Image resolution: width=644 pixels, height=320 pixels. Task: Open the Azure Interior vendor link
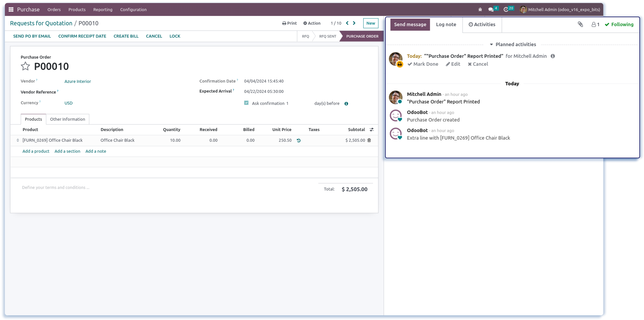click(78, 81)
